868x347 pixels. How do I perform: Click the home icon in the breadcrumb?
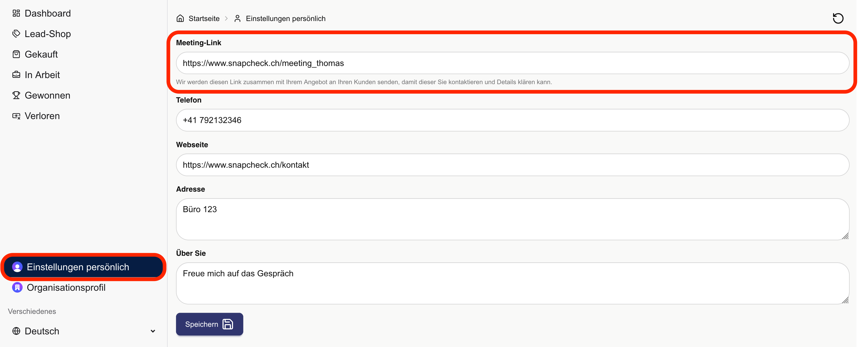click(180, 18)
